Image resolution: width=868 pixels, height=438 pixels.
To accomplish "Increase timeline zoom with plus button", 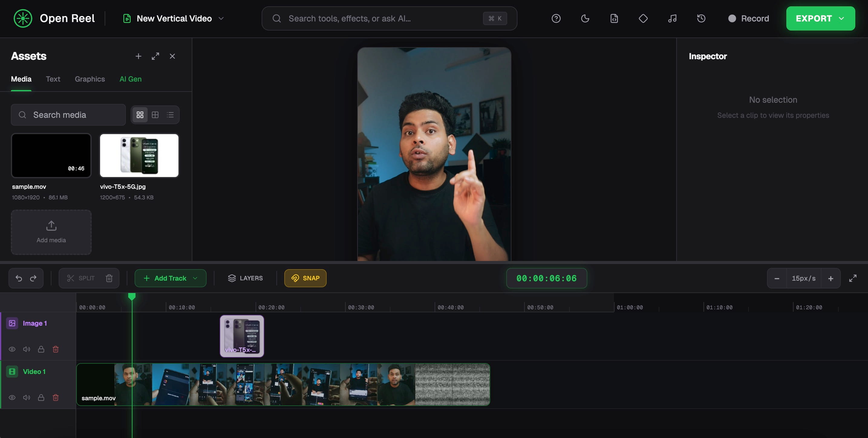I will [830, 278].
